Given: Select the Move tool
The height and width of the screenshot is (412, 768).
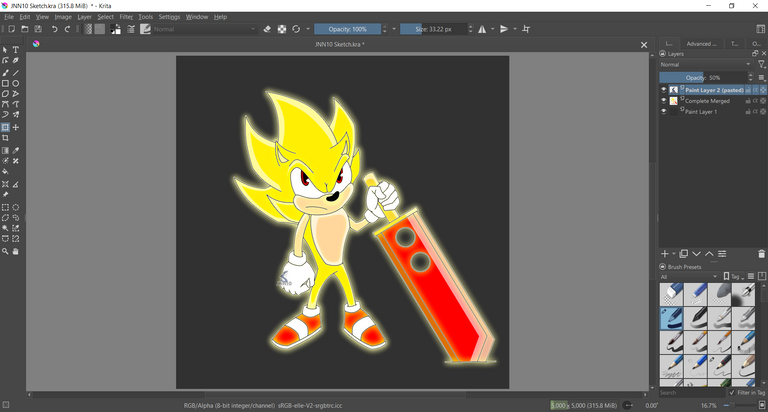Looking at the screenshot, I should tap(16, 127).
